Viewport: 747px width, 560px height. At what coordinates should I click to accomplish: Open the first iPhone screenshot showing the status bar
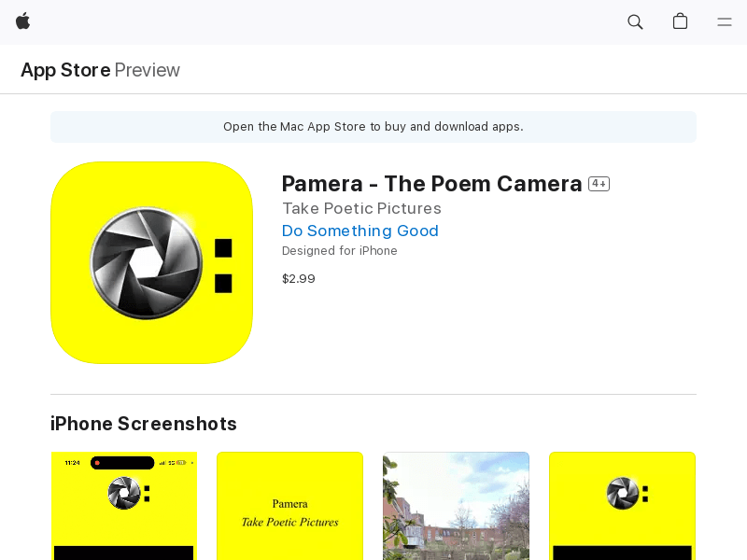point(124,506)
